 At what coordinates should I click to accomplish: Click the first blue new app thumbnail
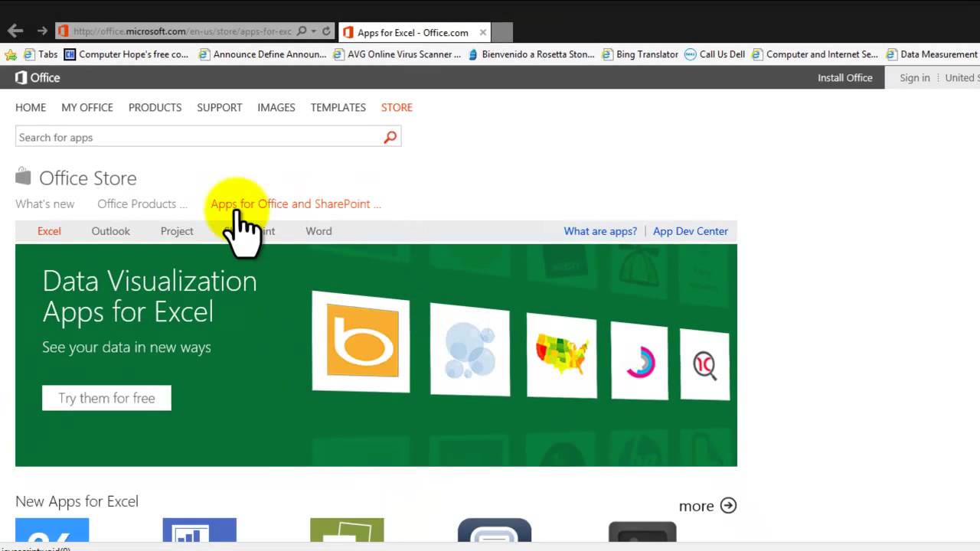52,530
